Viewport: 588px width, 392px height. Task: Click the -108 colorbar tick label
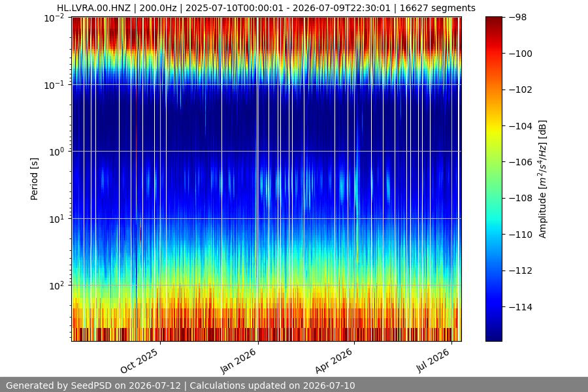point(521,198)
